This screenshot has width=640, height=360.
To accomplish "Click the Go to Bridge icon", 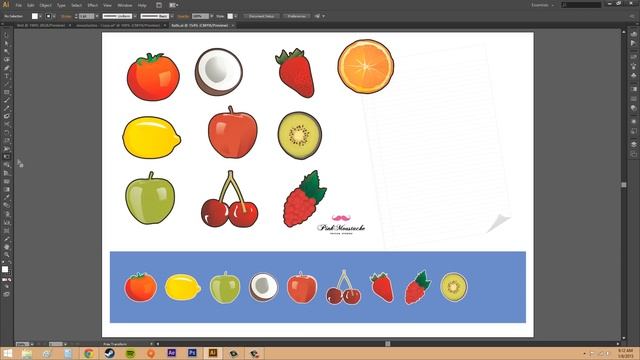I will [159, 5].
